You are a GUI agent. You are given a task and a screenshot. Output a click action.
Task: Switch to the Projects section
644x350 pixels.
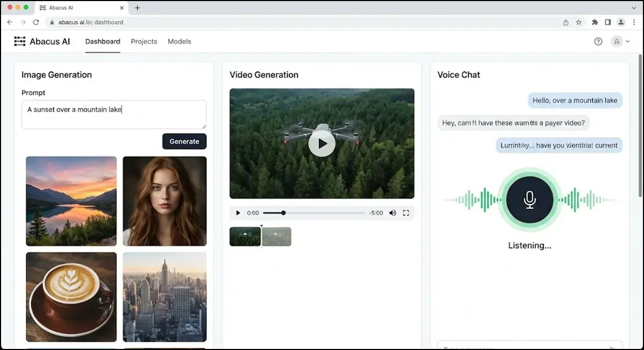[x=143, y=41]
